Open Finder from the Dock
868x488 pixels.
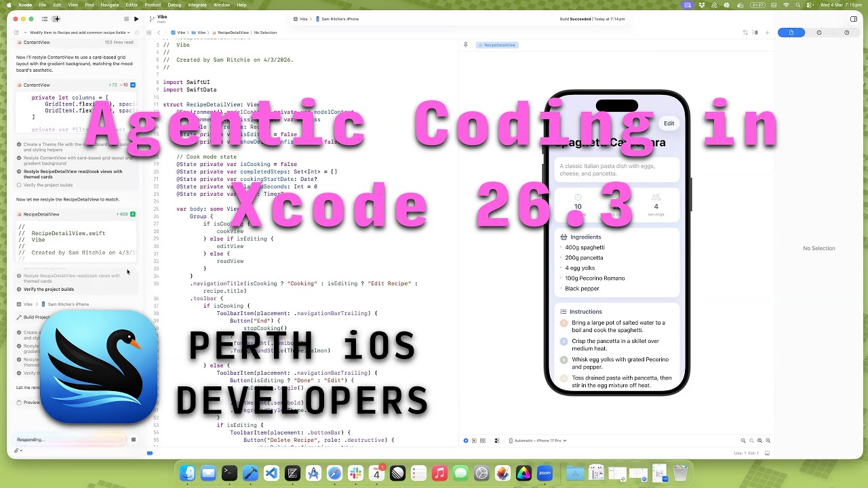(187, 473)
